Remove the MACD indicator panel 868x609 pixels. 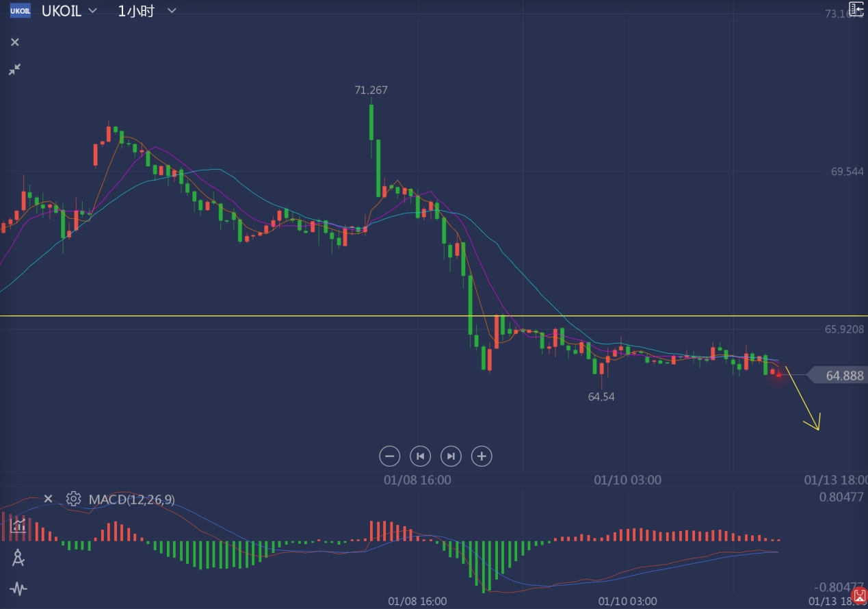click(x=48, y=499)
